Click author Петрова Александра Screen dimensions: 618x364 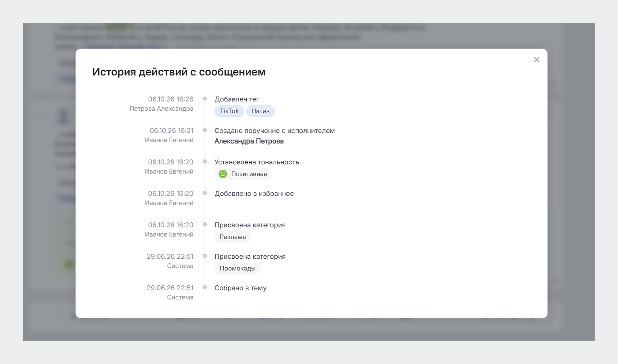coord(162,108)
